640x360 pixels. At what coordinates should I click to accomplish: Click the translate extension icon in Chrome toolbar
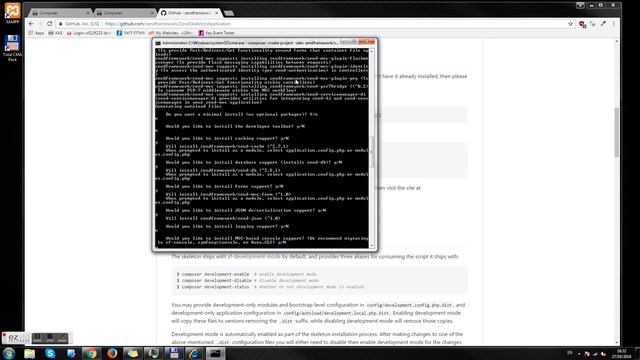593,24
